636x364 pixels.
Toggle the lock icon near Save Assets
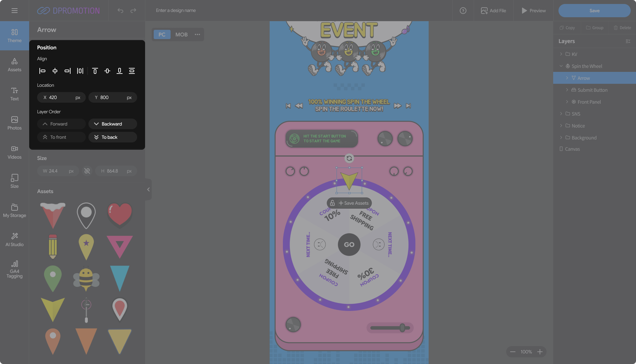point(332,203)
